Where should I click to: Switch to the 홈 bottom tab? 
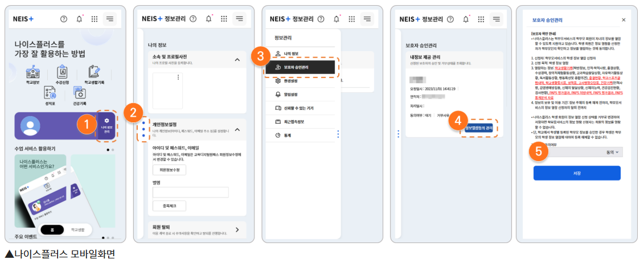point(52,230)
